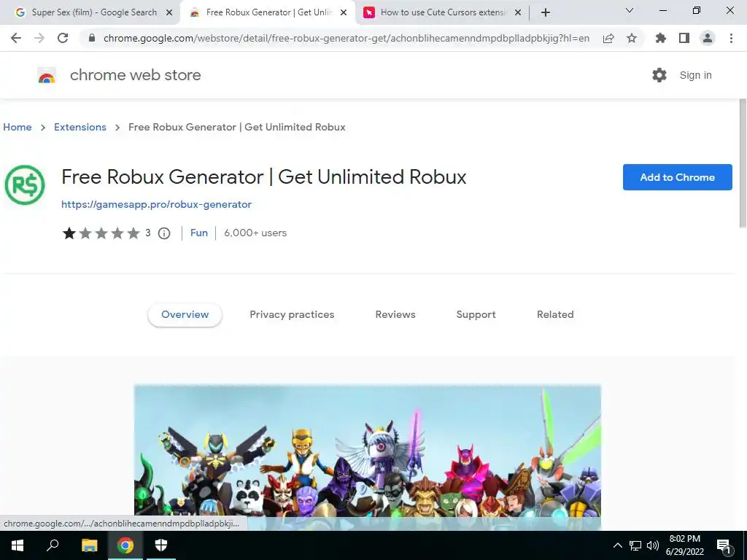Click the five-star rating display
Image resolution: width=747 pixels, height=560 pixels.
tap(101, 233)
